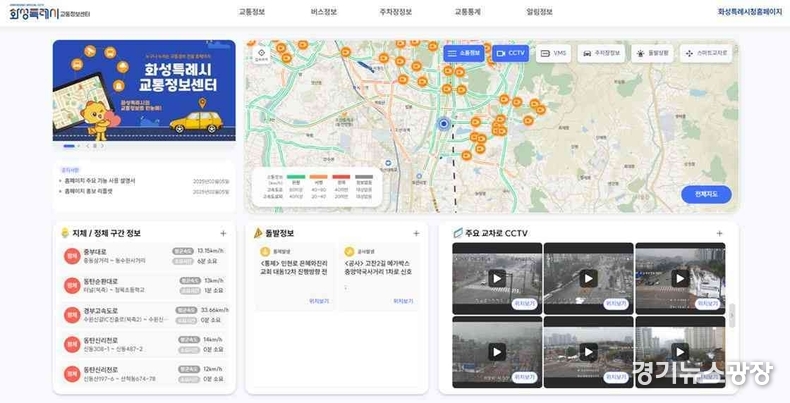
Task: Select the 동탄신리천로 14km/h row
Action: point(144,345)
